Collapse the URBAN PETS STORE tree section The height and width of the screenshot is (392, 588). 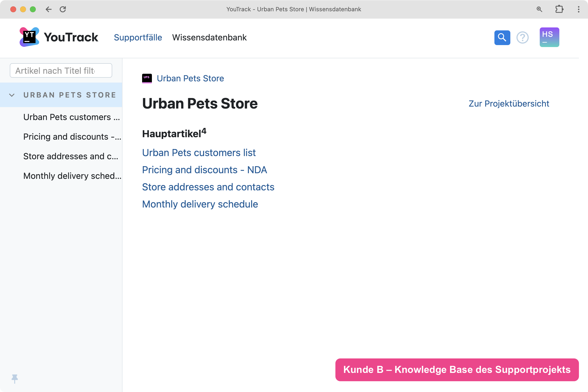pos(12,95)
